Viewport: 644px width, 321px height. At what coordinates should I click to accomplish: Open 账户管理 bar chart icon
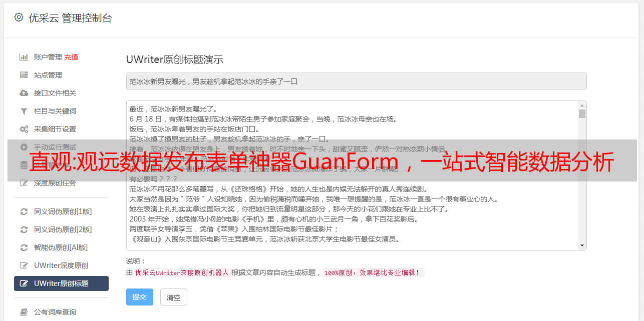(24, 57)
